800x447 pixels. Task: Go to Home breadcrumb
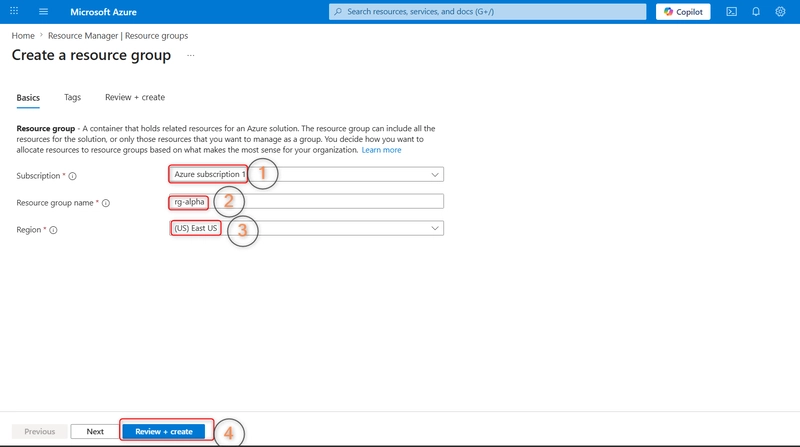pyautogui.click(x=23, y=36)
